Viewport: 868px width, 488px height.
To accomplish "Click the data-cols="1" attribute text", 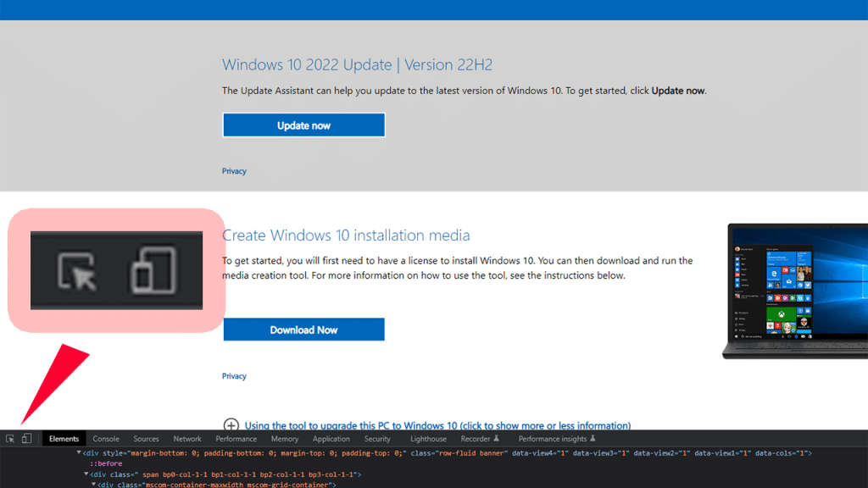I will 781,453.
